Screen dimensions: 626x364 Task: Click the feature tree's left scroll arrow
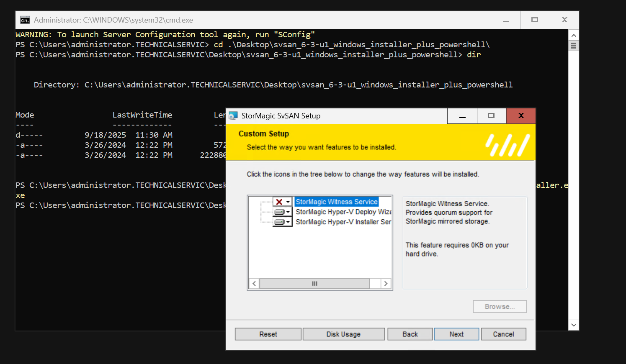[x=254, y=284]
